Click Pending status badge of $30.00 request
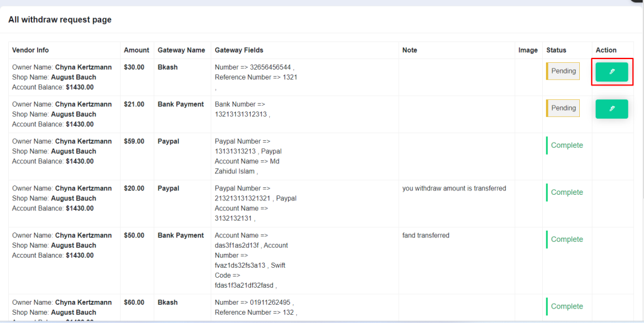Viewport: 644px width, 323px height. (x=563, y=71)
